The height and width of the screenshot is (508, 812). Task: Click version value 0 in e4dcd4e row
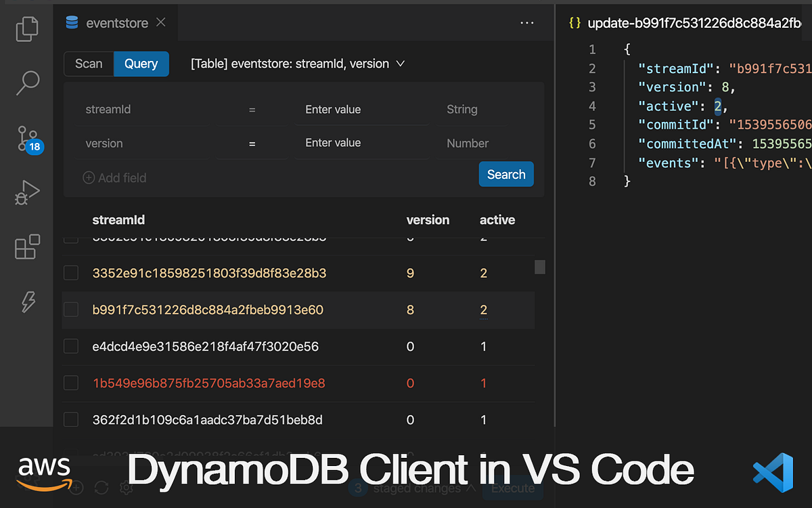pyautogui.click(x=410, y=346)
